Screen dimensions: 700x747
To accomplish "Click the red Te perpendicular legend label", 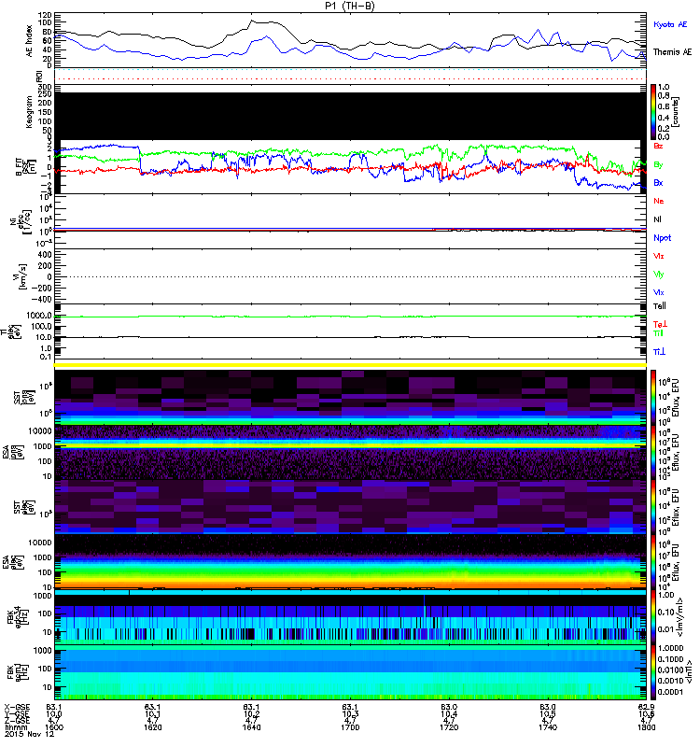I will point(660,324).
